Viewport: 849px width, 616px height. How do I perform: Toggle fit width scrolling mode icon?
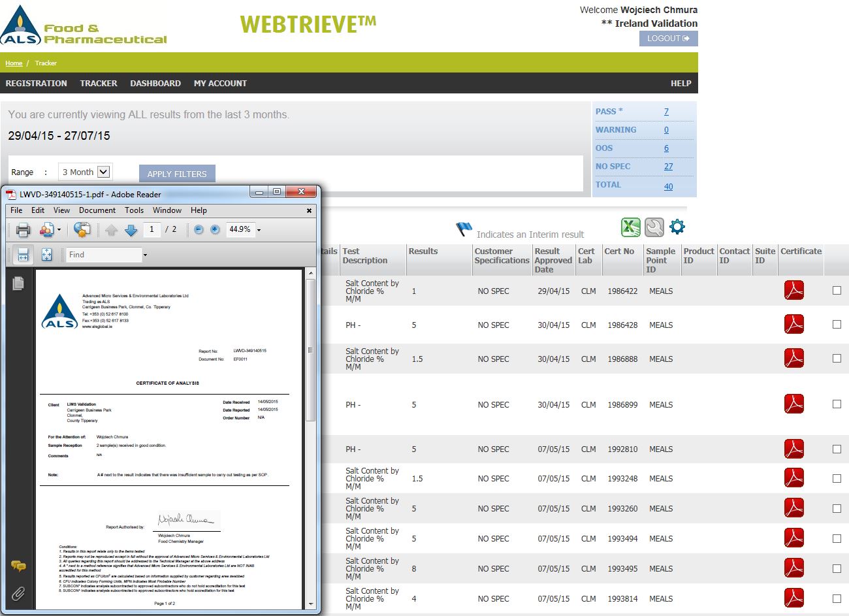tap(23, 255)
